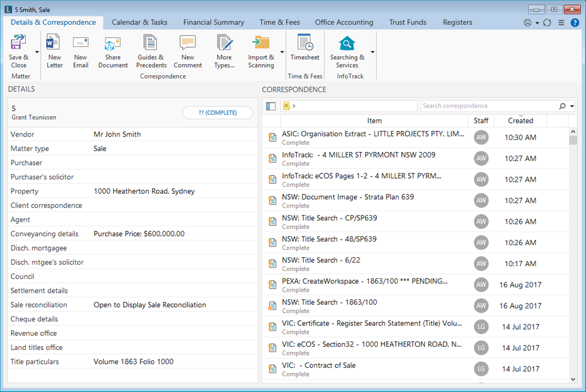This screenshot has height=392, width=586.
Task: Open Searching & Services InfoTrack
Action: point(347,51)
